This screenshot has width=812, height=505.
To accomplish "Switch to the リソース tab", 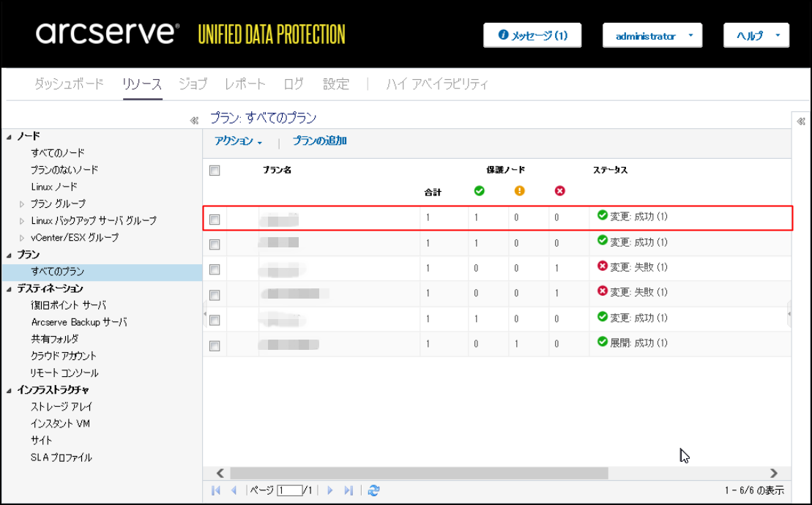I will (142, 83).
